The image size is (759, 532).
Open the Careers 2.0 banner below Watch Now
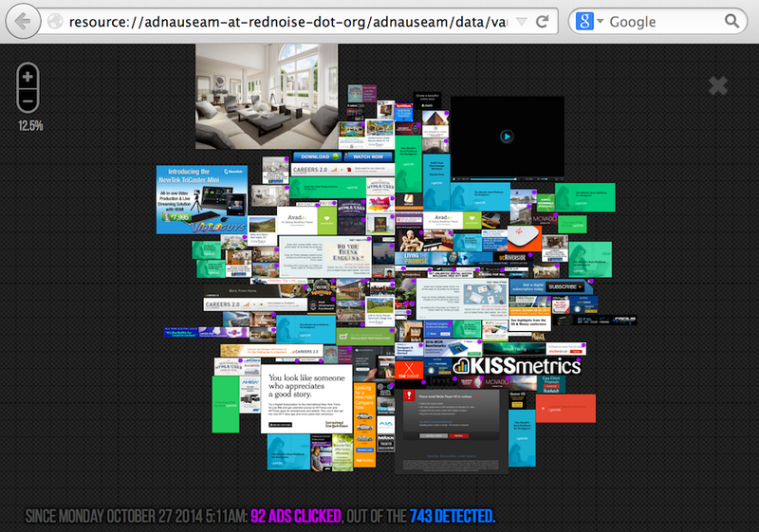click(x=343, y=170)
